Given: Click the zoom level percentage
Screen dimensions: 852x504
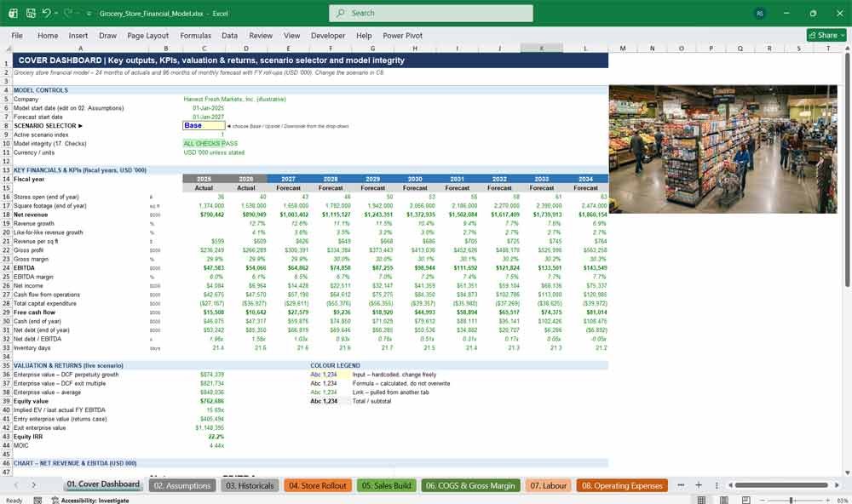Looking at the screenshot, I should click(843, 501).
